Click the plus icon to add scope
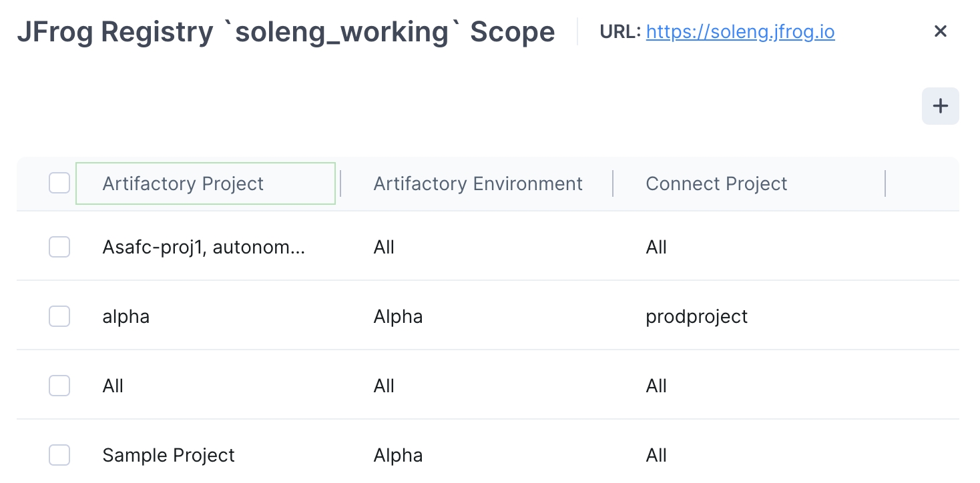The height and width of the screenshot is (483, 980). pos(940,106)
